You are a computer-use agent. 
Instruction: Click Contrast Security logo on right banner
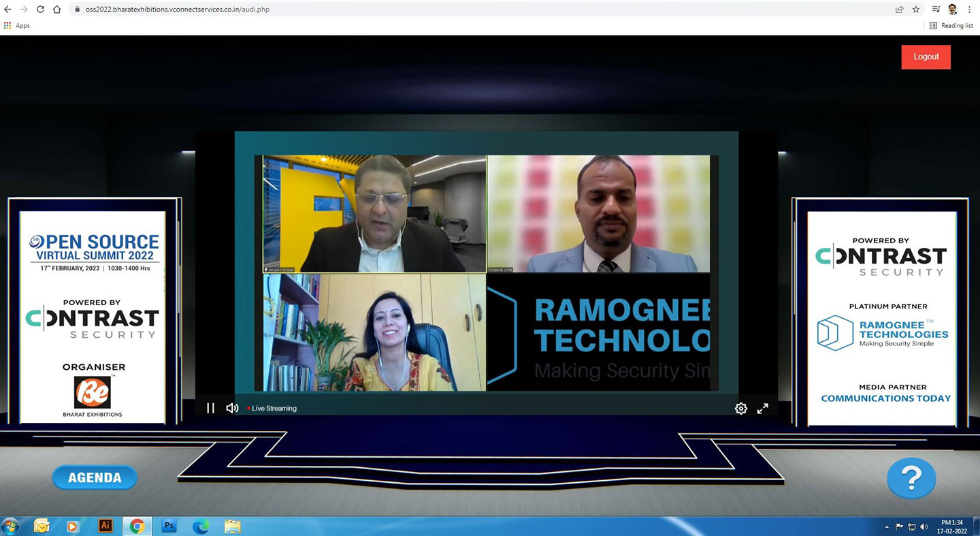pyautogui.click(x=881, y=261)
